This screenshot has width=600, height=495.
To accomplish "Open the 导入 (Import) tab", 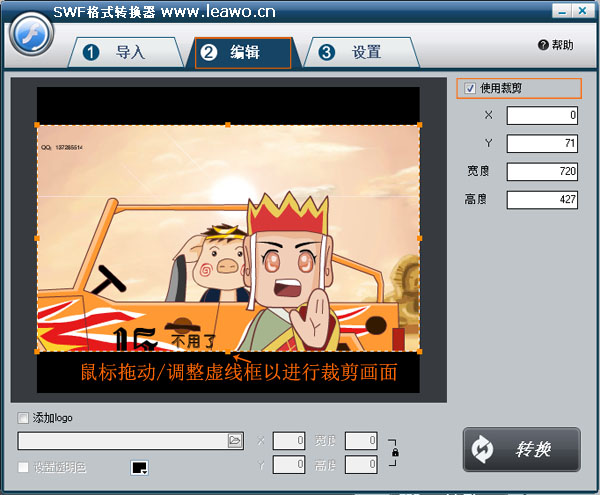I will [126, 52].
